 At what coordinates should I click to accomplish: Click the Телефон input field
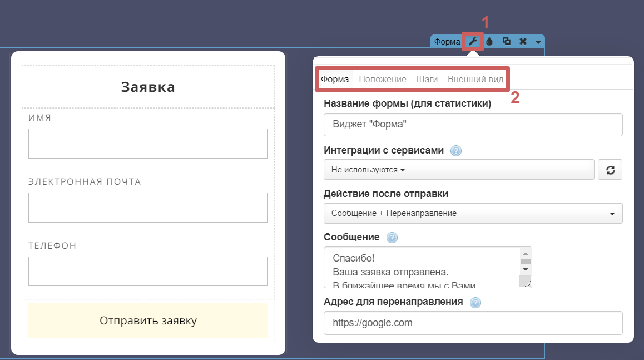click(148, 271)
